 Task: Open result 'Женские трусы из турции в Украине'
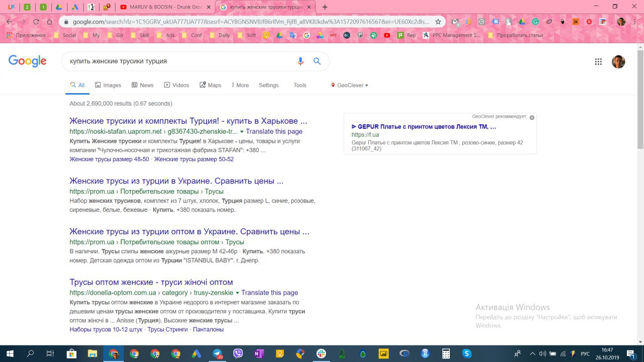point(177,181)
